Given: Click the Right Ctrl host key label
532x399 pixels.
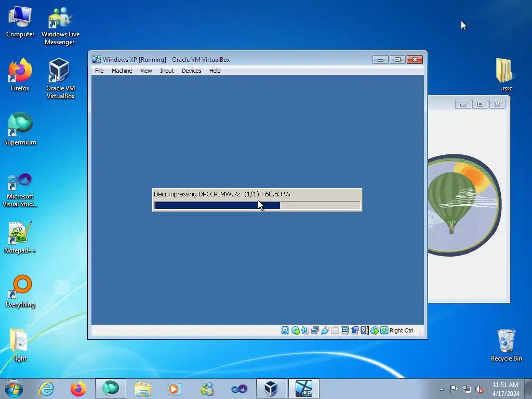Looking at the screenshot, I should [402, 330].
